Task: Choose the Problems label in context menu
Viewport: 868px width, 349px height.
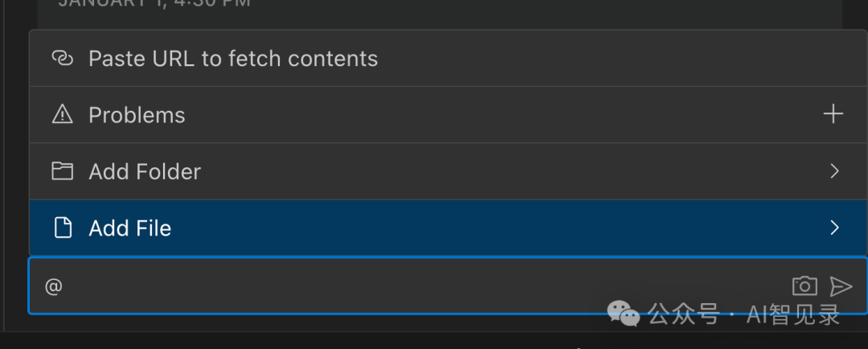Action: click(x=137, y=115)
